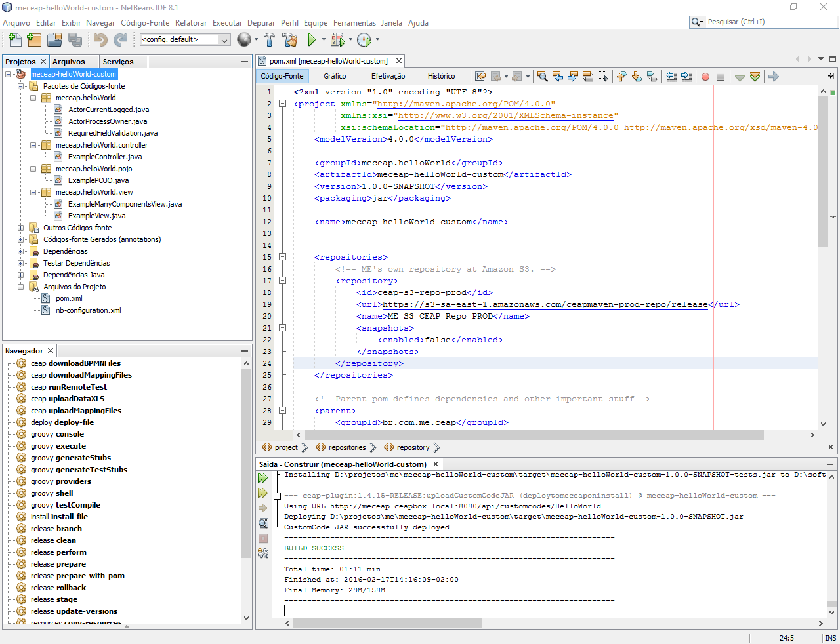Viewport: 840px width, 644px height.
Task: Select groovy console goal in Navegador
Action: [x=57, y=434]
